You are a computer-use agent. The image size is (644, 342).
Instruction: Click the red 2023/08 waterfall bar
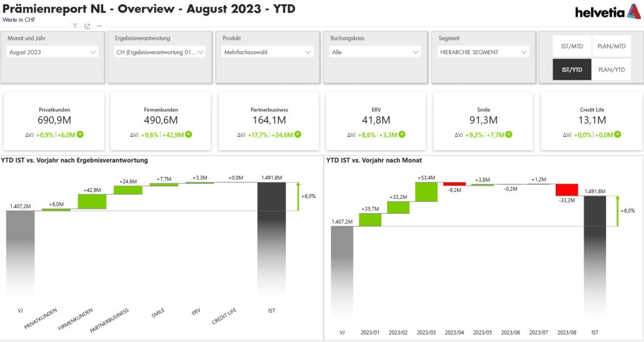tap(567, 189)
